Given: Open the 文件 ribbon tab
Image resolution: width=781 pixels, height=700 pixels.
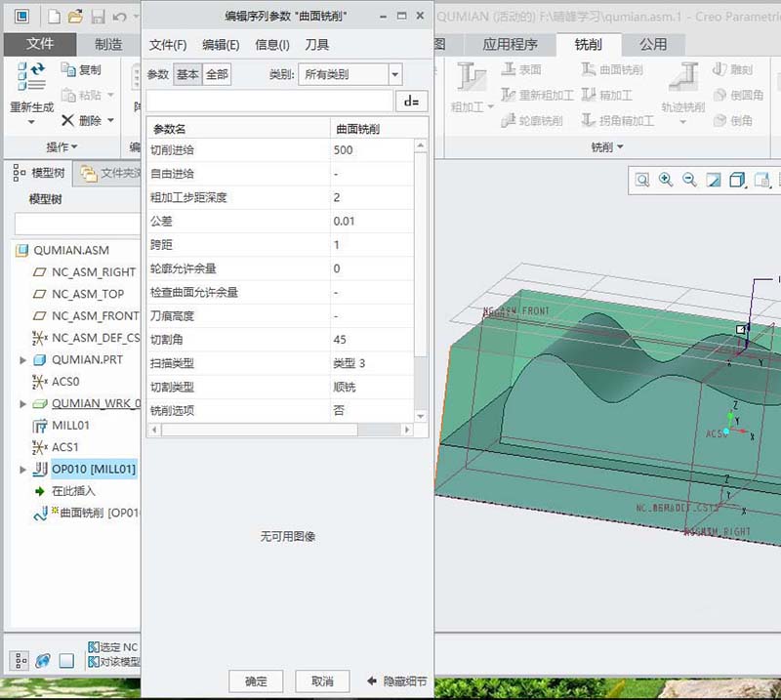Looking at the screenshot, I should 40,44.
